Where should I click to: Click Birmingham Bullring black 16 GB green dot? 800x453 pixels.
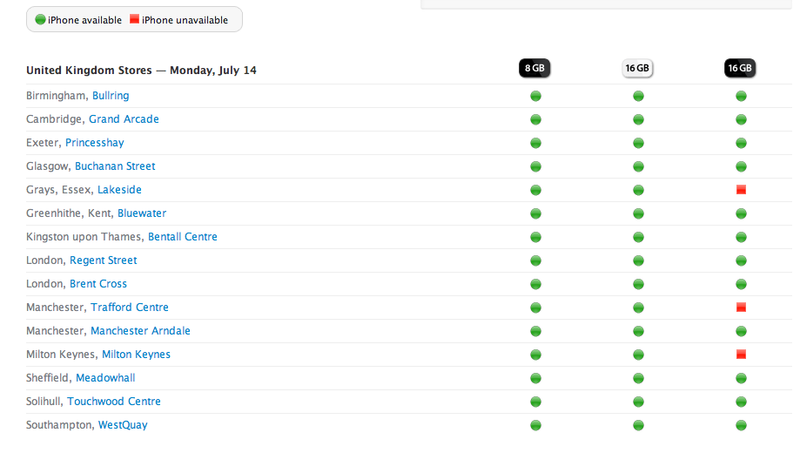(741, 96)
